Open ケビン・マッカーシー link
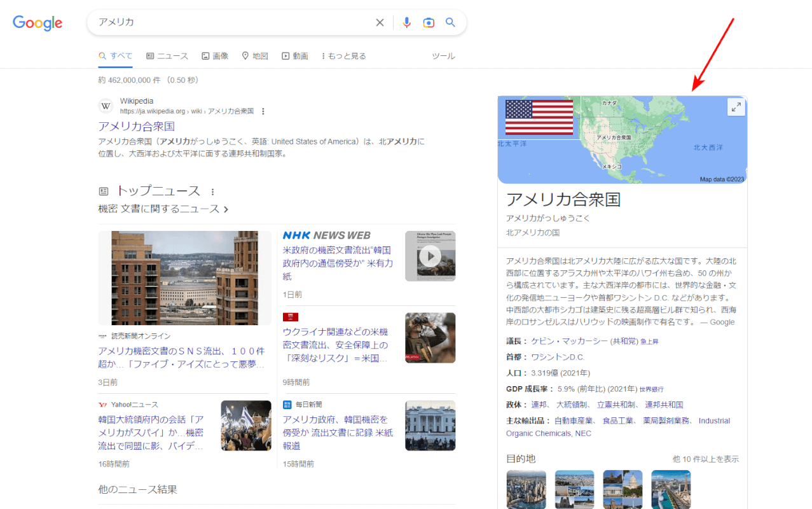812x509 pixels. [x=568, y=341]
